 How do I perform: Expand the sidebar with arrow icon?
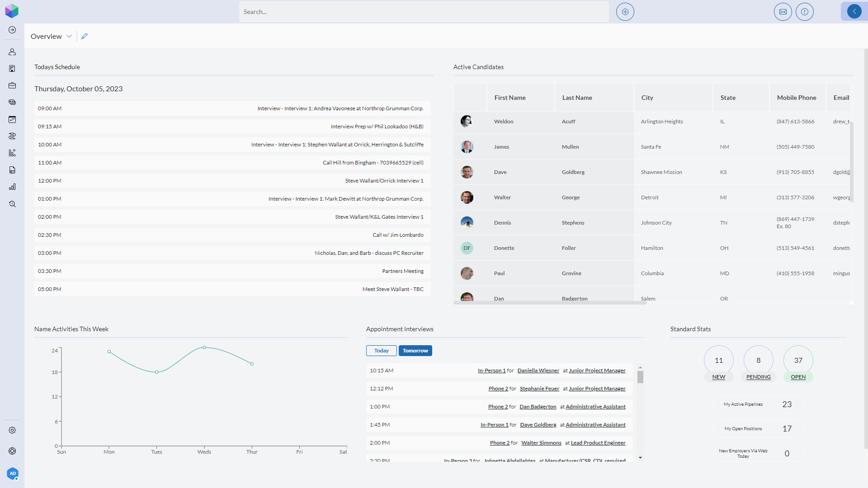tap(12, 30)
